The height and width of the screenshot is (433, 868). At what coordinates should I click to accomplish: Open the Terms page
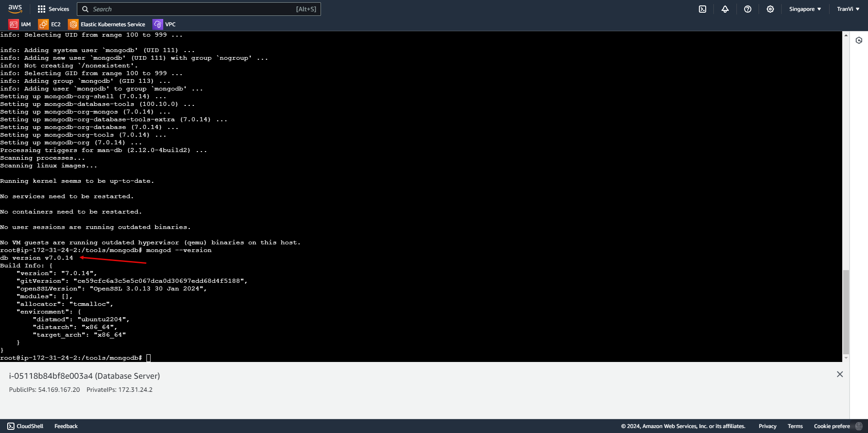pyautogui.click(x=795, y=426)
